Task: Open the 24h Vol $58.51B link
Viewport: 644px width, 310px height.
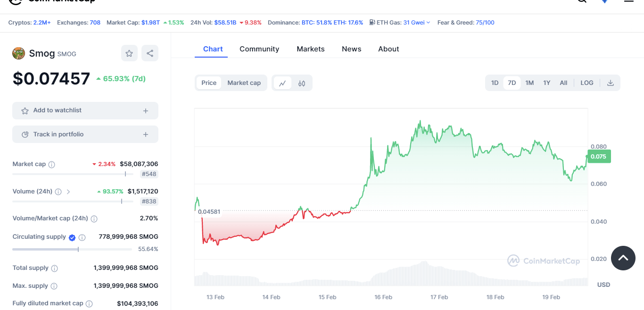Action: (226, 23)
